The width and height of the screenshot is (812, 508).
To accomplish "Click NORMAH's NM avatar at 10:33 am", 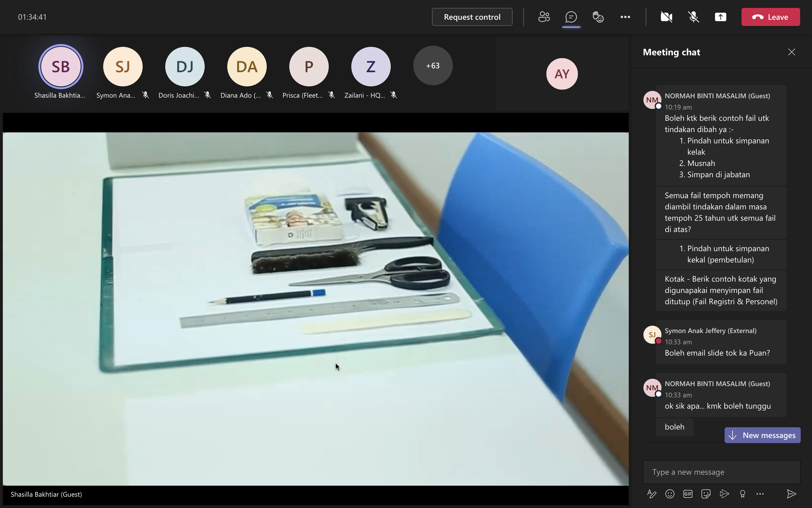I will pyautogui.click(x=652, y=388).
